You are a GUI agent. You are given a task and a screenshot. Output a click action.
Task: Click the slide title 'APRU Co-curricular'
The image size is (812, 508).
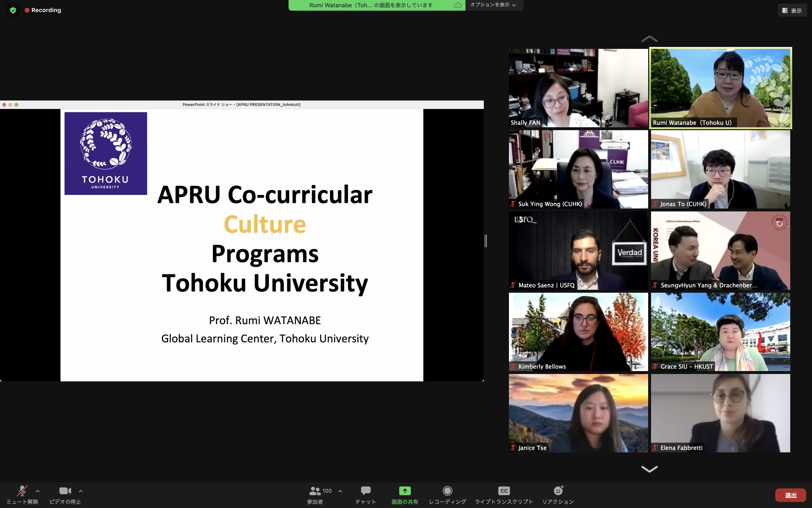265,194
